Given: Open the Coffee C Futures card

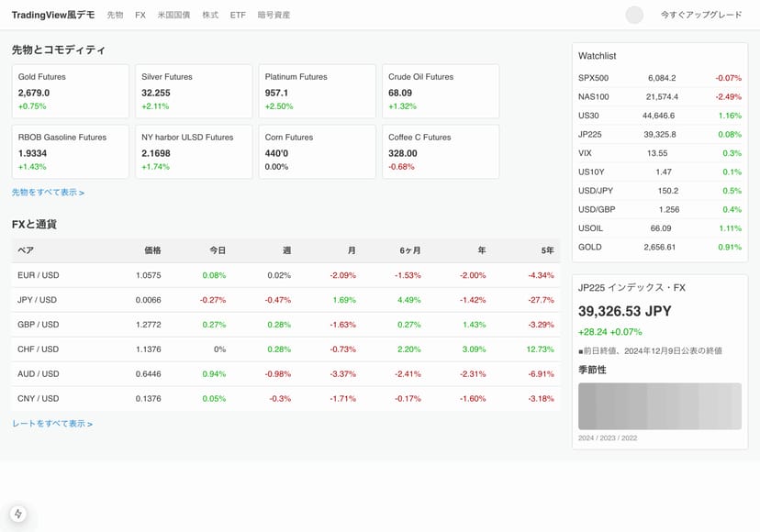Looking at the screenshot, I should tap(440, 151).
